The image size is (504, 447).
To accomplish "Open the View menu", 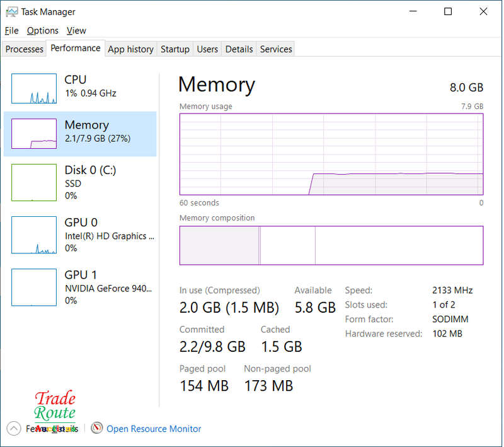I will pos(76,30).
